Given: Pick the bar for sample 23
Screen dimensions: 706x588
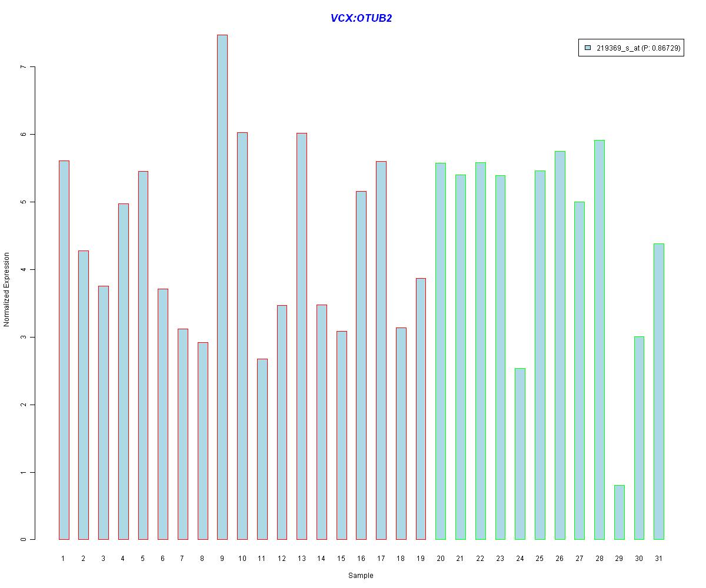Looking at the screenshot, I should [501, 358].
